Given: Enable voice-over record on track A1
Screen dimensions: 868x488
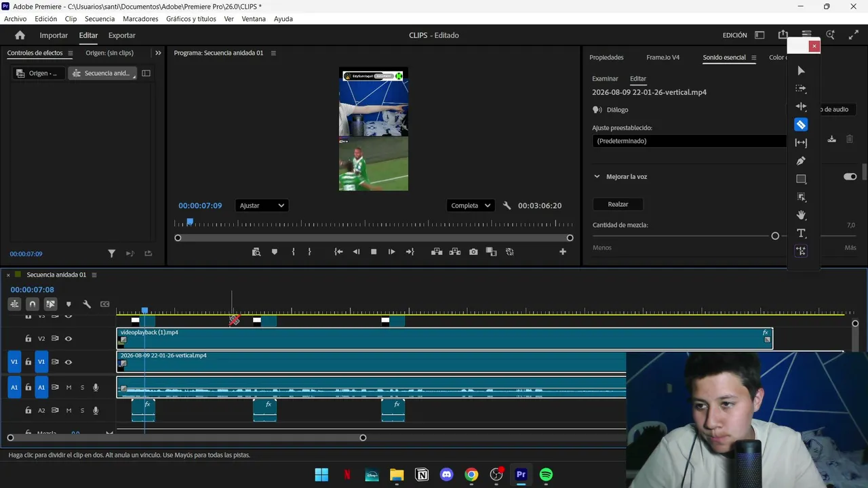Looking at the screenshot, I should click(96, 388).
